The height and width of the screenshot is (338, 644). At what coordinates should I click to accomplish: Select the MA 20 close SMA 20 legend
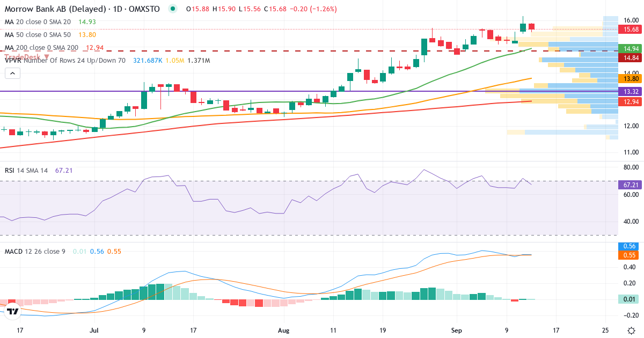tap(38, 21)
